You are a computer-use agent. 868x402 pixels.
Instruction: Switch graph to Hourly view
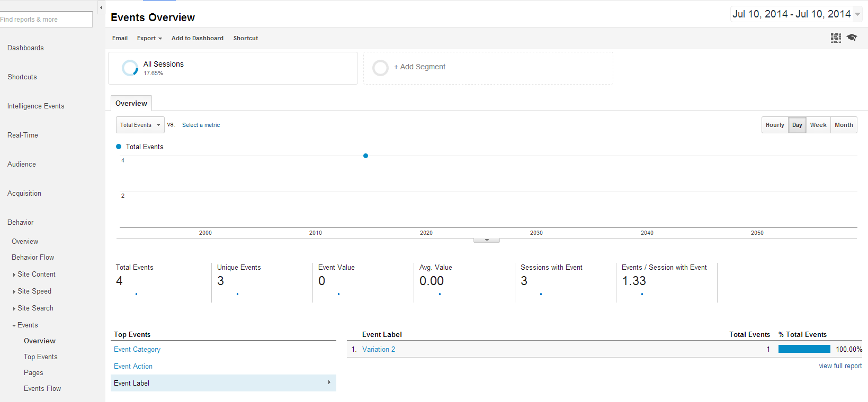tap(775, 125)
